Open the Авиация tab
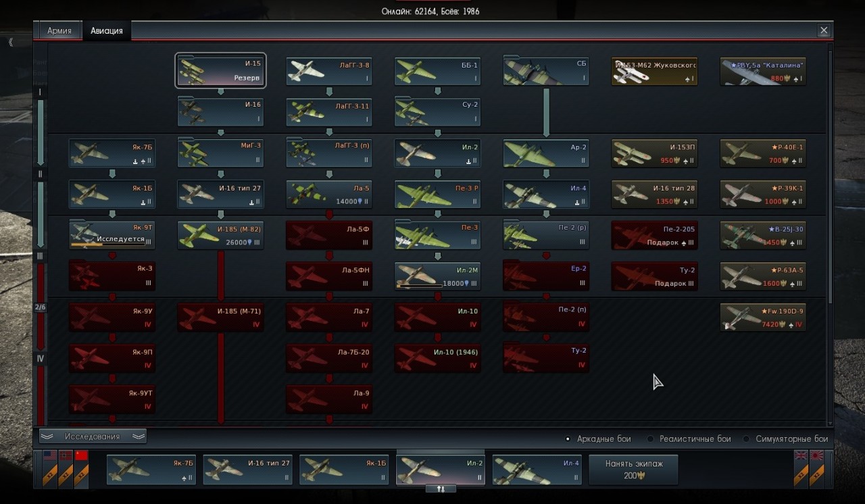Screen dimensions: 865x504 click(107, 31)
